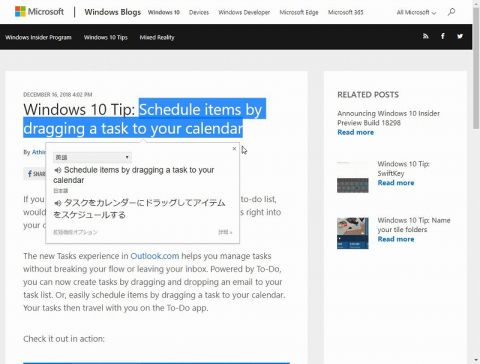Screen dimensions: 480x364
Task: Open the extension options link in popup
Action: click(x=75, y=232)
